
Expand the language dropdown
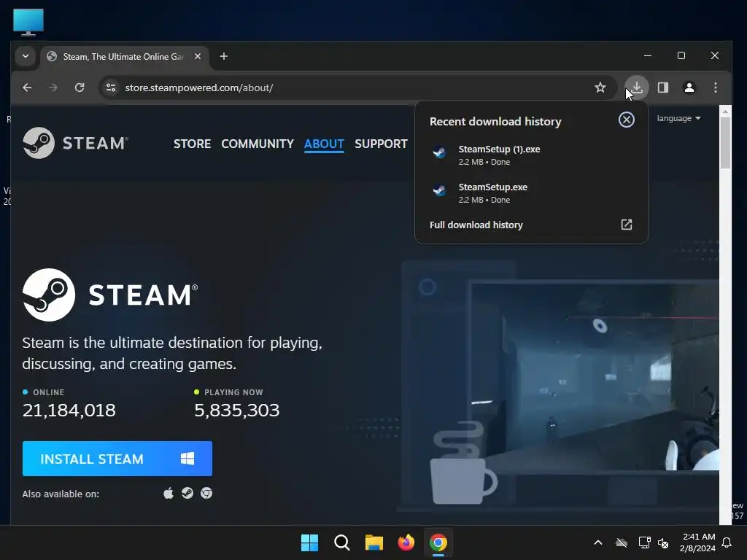pos(678,118)
